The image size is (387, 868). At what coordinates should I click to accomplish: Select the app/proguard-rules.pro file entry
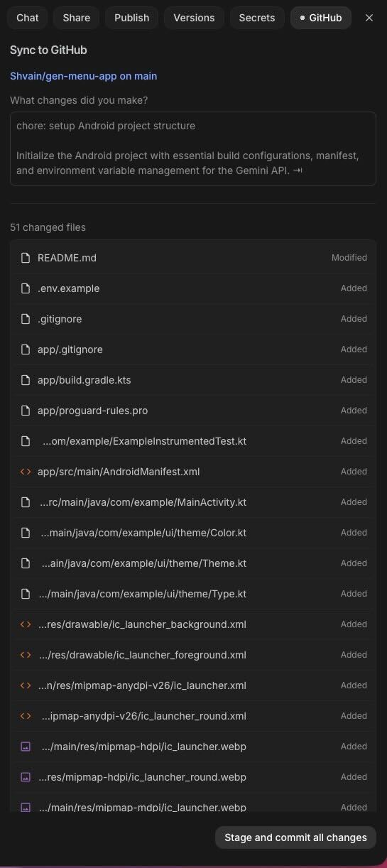tap(193, 411)
